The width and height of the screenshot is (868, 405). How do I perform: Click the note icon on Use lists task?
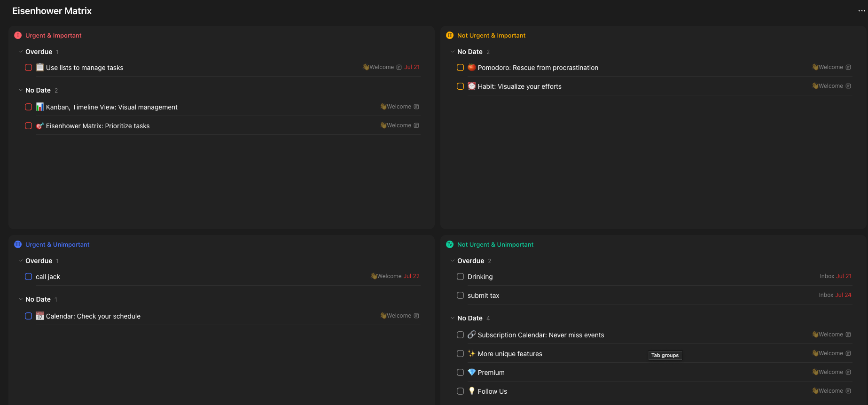click(x=399, y=67)
